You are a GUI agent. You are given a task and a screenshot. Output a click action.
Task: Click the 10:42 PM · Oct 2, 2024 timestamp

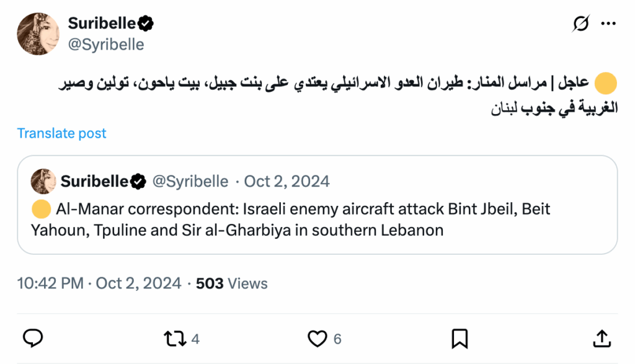tap(99, 283)
